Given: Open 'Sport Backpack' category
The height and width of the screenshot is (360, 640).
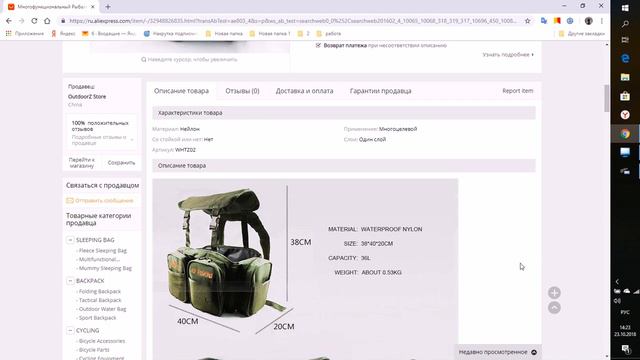Looking at the screenshot, I should pyautogui.click(x=97, y=318).
